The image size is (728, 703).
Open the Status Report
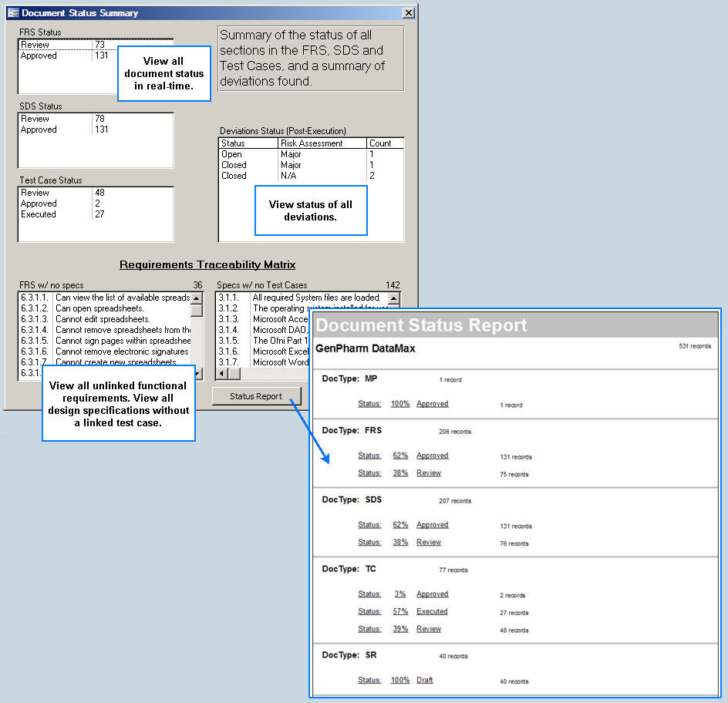click(256, 396)
